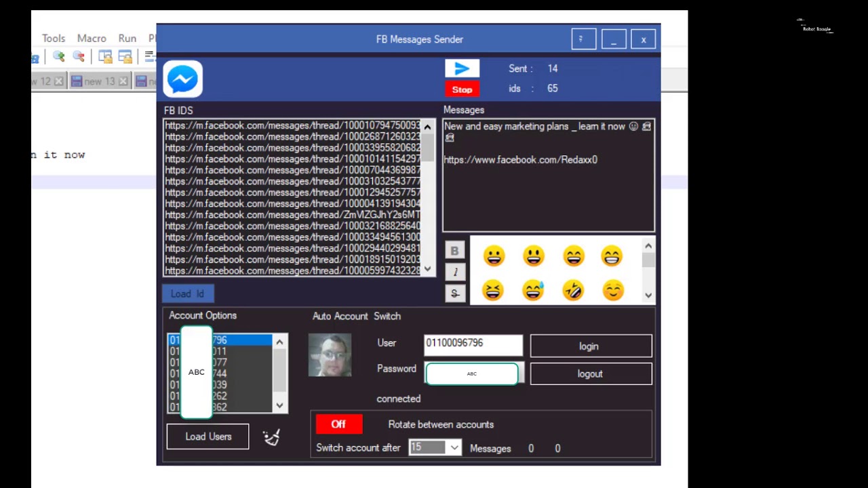Select thread URL ending 100010794750093

pyautogui.click(x=292, y=125)
